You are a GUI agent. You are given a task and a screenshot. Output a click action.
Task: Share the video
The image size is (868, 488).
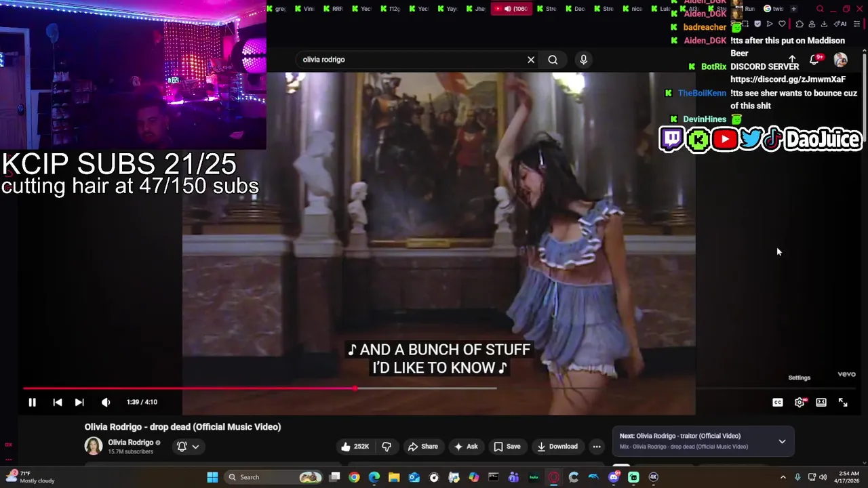tap(422, 446)
